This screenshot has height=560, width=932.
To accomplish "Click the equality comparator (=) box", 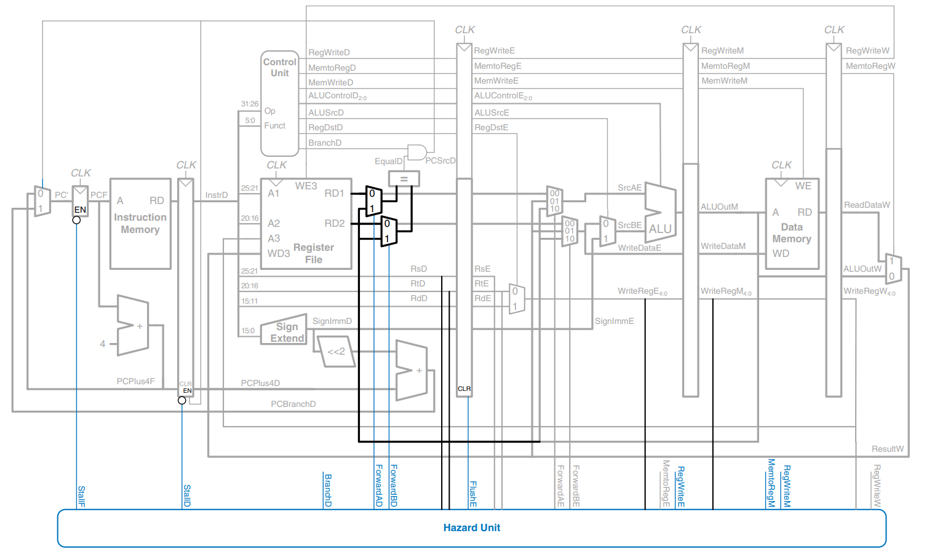I will coord(404,179).
